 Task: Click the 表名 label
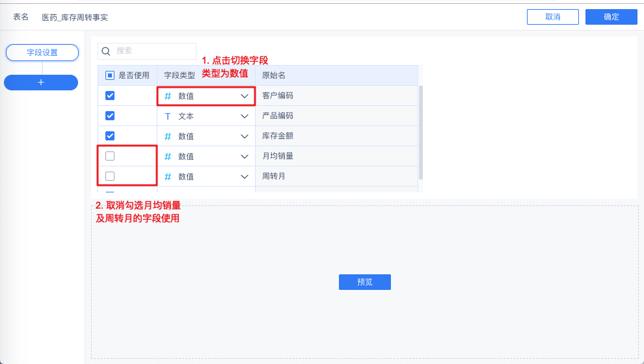[21, 17]
